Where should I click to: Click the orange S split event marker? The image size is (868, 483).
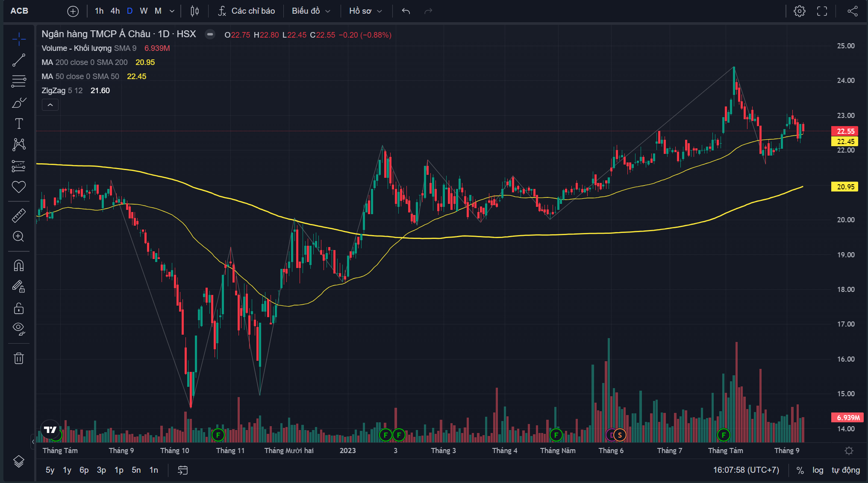620,435
